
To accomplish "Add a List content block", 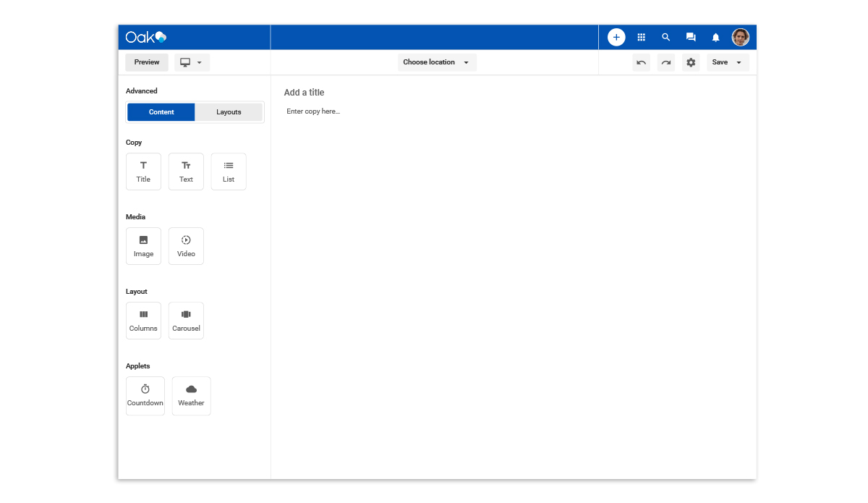I will click(229, 172).
